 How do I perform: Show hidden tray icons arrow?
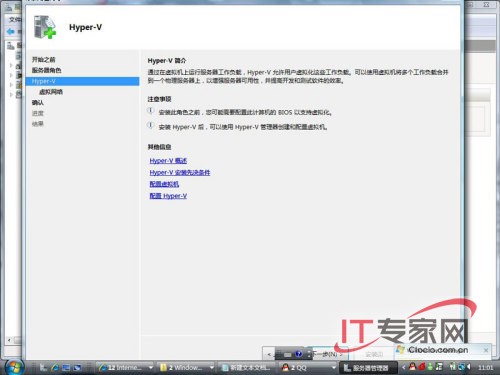404,367
